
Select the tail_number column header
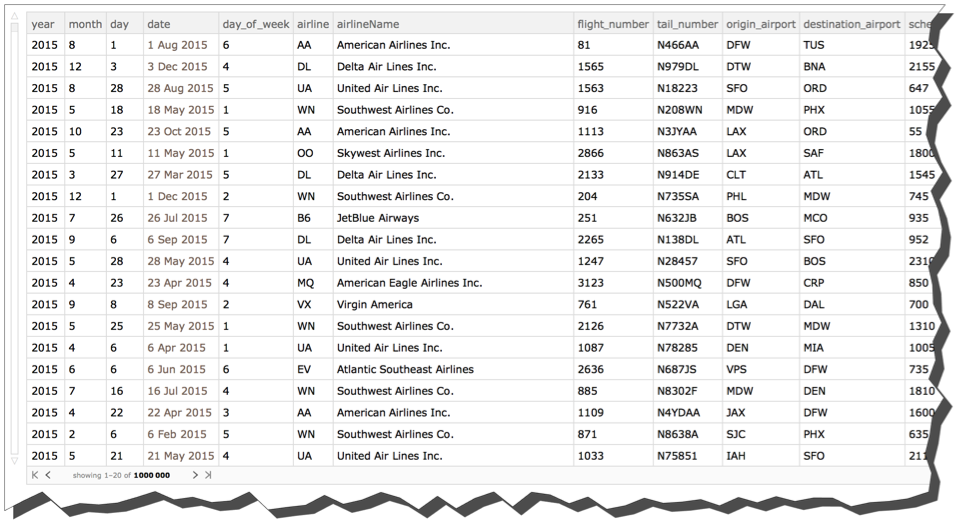(687, 24)
